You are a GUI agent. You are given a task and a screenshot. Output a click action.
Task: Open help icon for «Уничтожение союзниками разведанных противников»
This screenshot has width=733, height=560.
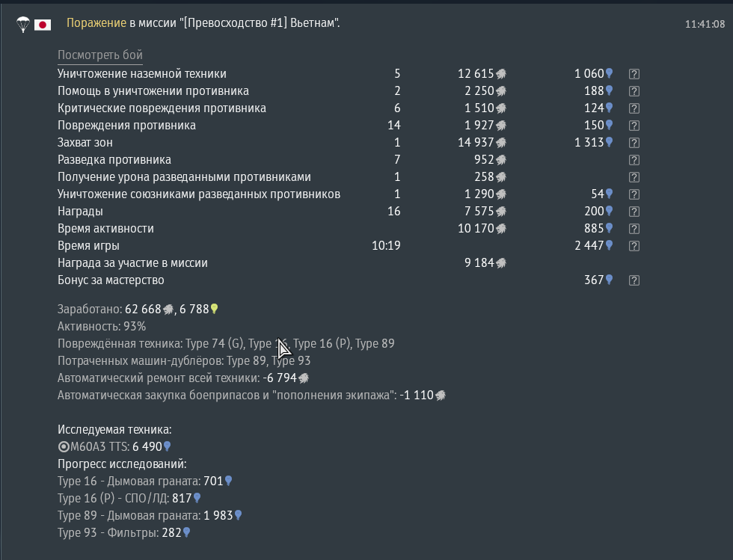[634, 194]
